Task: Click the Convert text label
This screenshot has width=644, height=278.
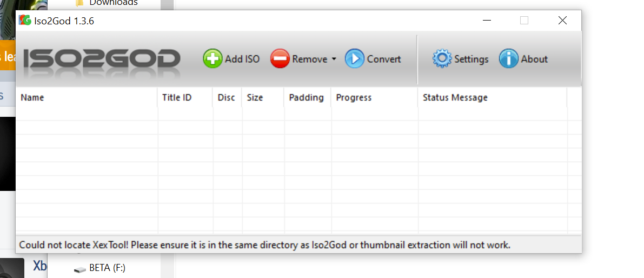Action: coord(384,59)
